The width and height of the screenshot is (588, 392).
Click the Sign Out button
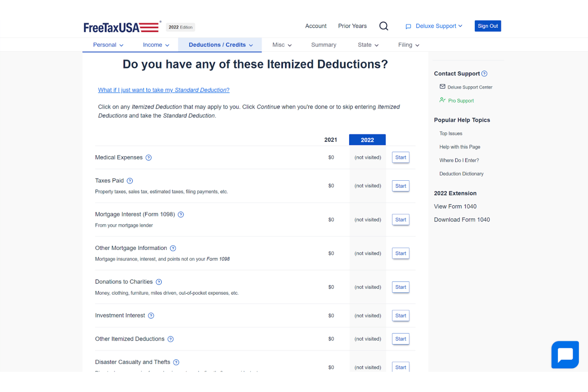(487, 26)
